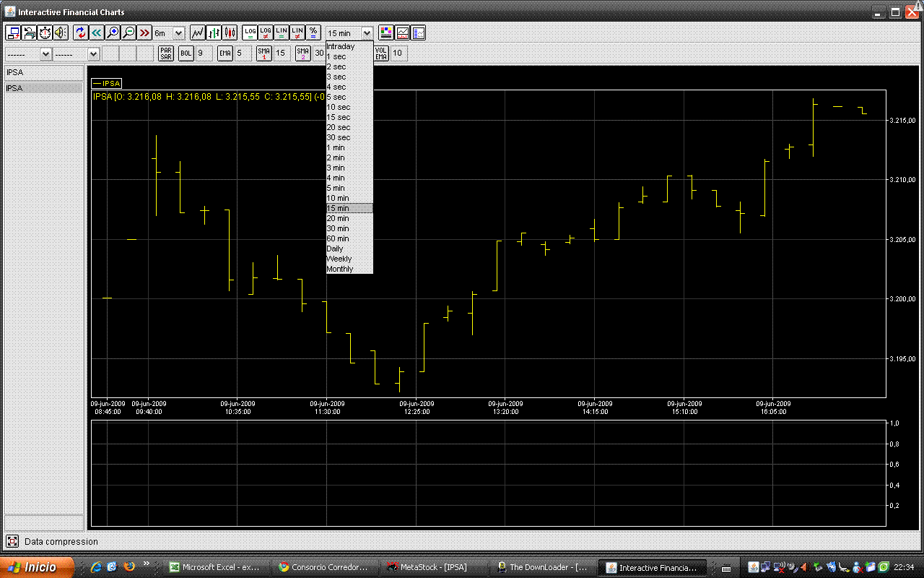The height and width of the screenshot is (578, 924).
Task: Choose Monthly from the interval list
Action: tap(349, 269)
